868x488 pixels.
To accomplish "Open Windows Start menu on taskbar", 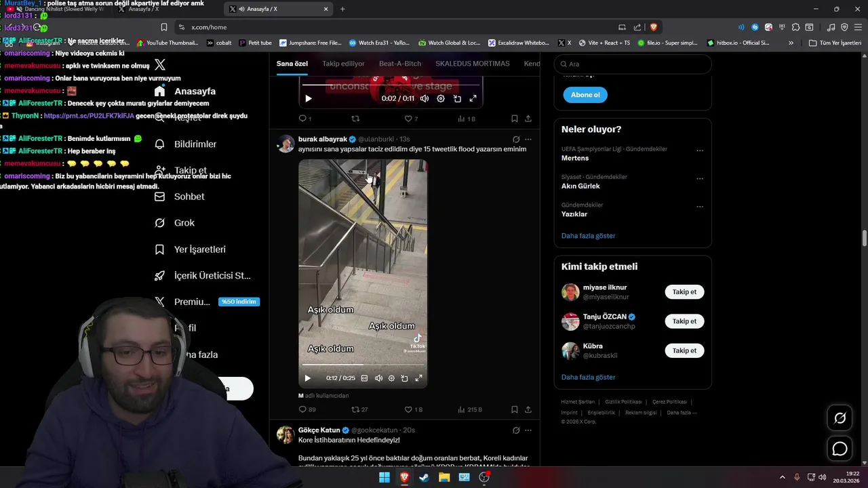I will (384, 477).
